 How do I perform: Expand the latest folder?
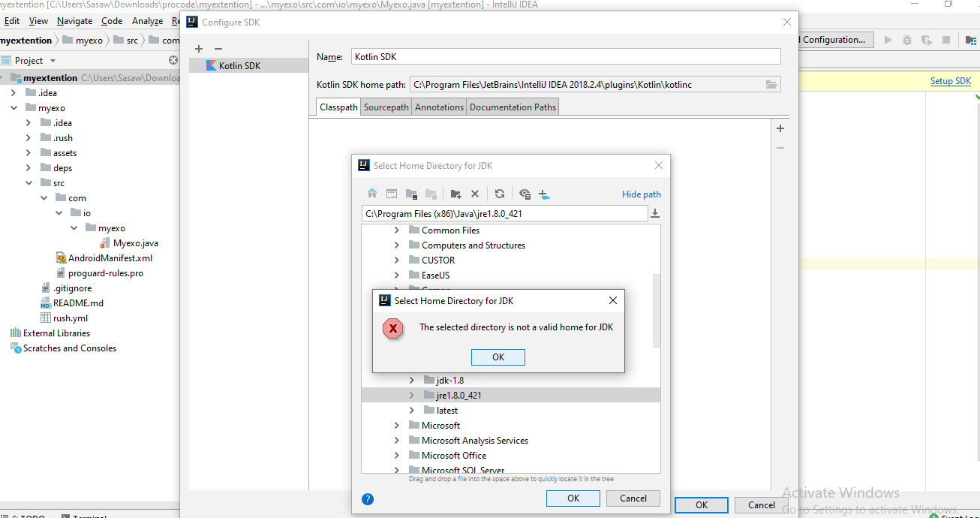411,411
